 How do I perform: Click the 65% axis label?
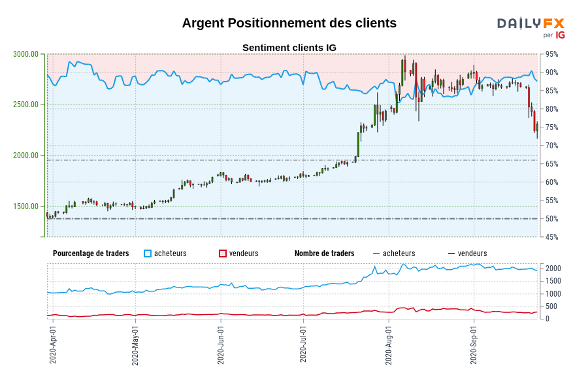point(551,164)
